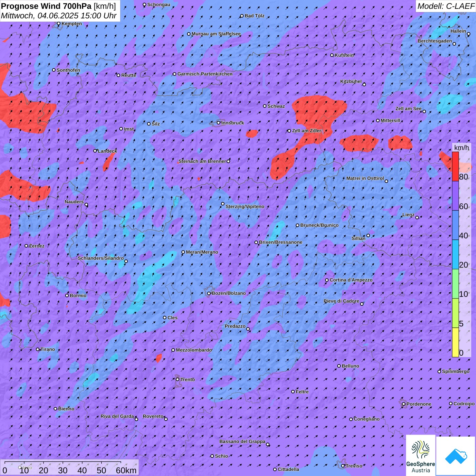Image resolution: width=476 pixels, height=476 pixels.
Task: Click the Zell am Ziller label
Action: coord(307,131)
